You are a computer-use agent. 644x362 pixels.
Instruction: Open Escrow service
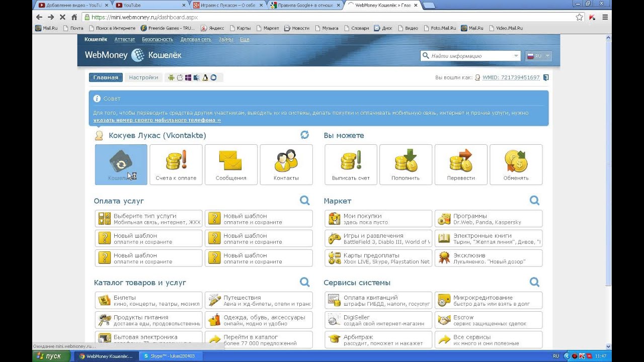pos(489,320)
